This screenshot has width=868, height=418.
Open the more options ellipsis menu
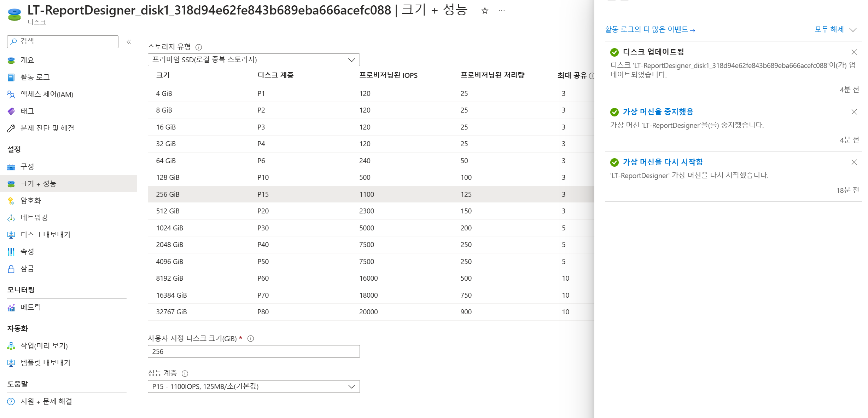click(x=501, y=11)
